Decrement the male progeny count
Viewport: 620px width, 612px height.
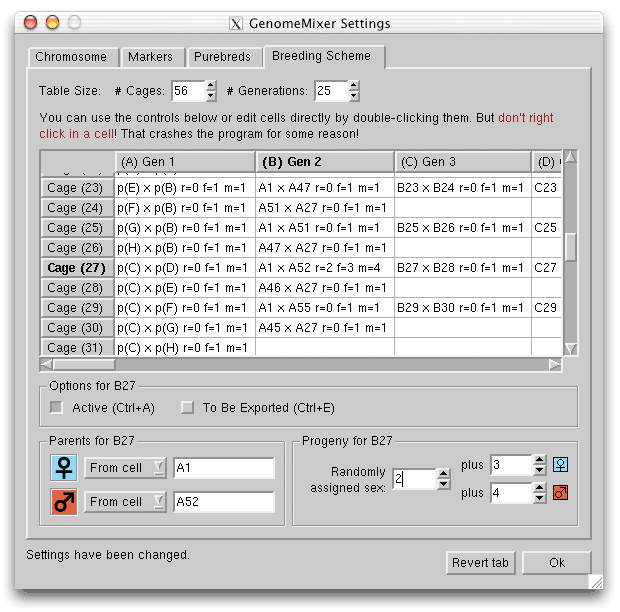click(x=539, y=498)
